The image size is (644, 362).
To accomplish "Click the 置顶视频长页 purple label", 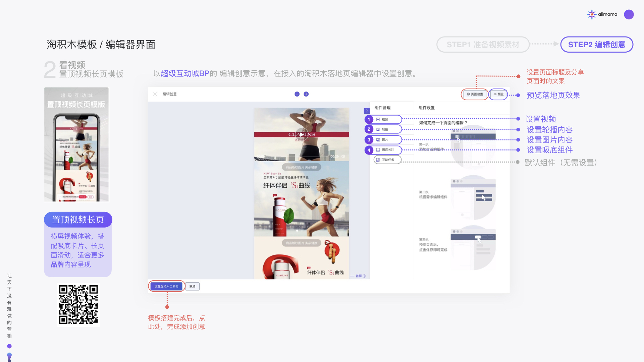I will (x=78, y=220).
